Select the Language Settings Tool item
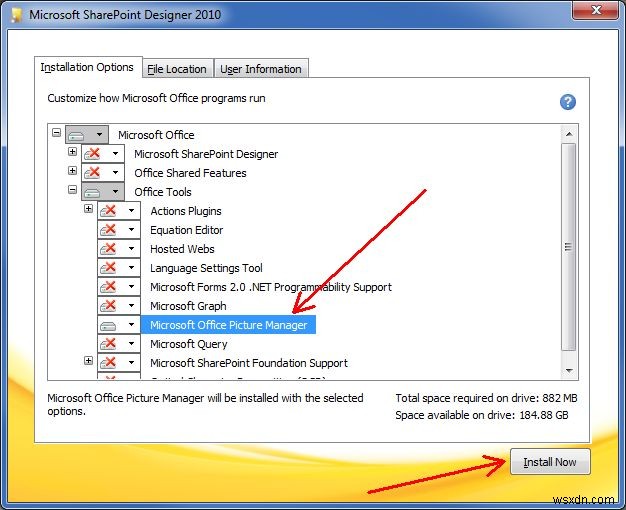 click(206, 268)
